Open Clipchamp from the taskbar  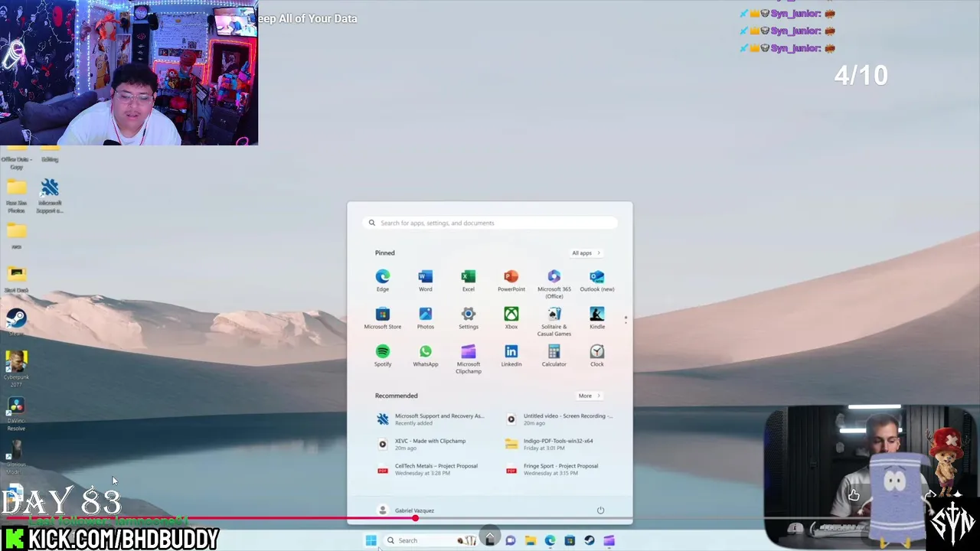coord(609,540)
